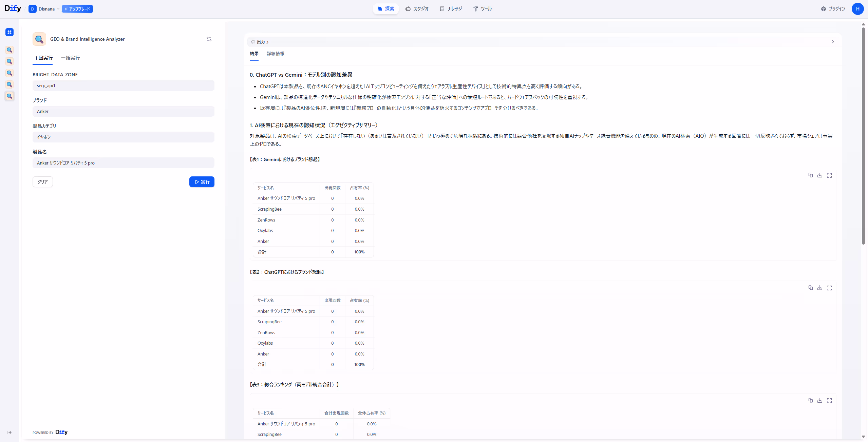Select the highlighted fifth magnifier app in sidebar
Viewport: 868px width, 442px height.
pyautogui.click(x=10, y=96)
